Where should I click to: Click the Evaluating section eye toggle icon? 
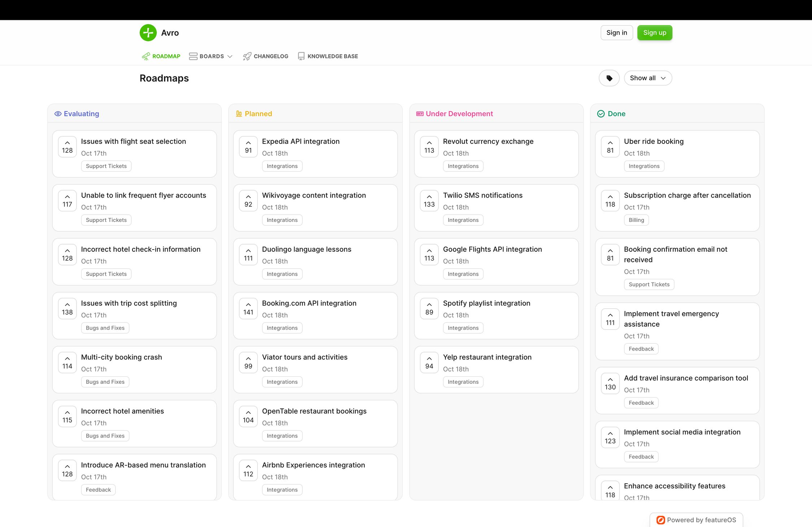[57, 114]
